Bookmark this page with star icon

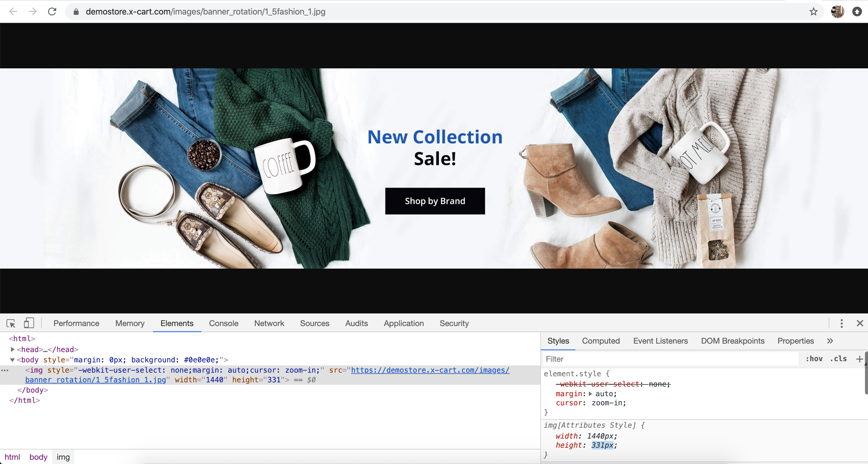pos(813,12)
